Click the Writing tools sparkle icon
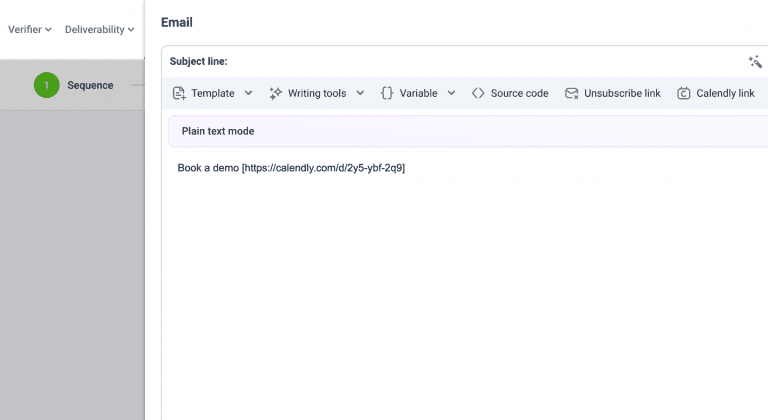This screenshot has height=420, width=768. click(x=276, y=93)
